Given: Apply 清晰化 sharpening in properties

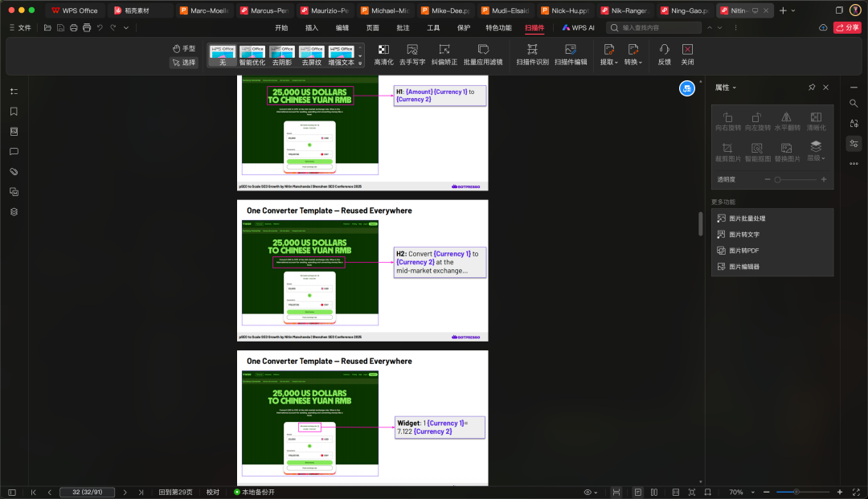Looking at the screenshot, I should click(816, 121).
